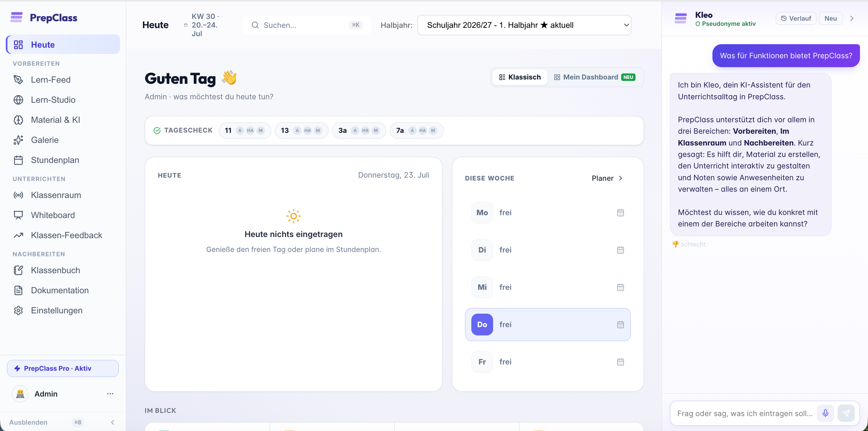
Task: Open the Halbjahr Schuljahr 2026/27 dropdown
Action: pos(524,25)
